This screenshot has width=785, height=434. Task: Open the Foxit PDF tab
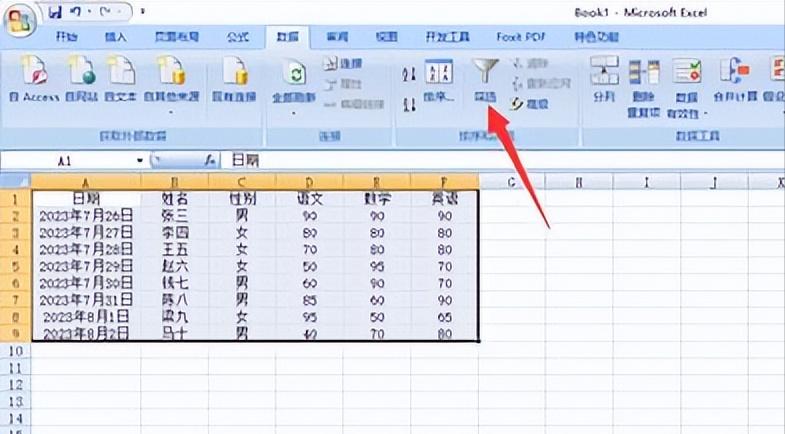point(521,37)
